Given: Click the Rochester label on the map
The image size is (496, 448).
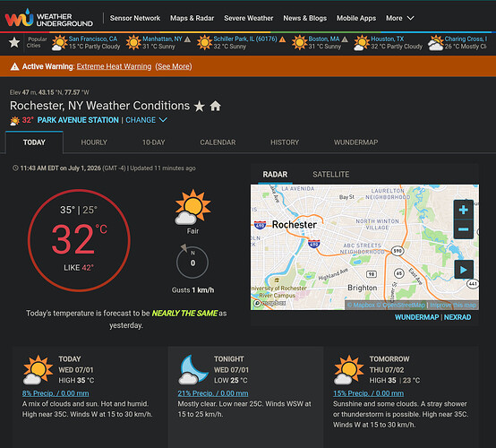Looking at the screenshot, I should 295,225.
